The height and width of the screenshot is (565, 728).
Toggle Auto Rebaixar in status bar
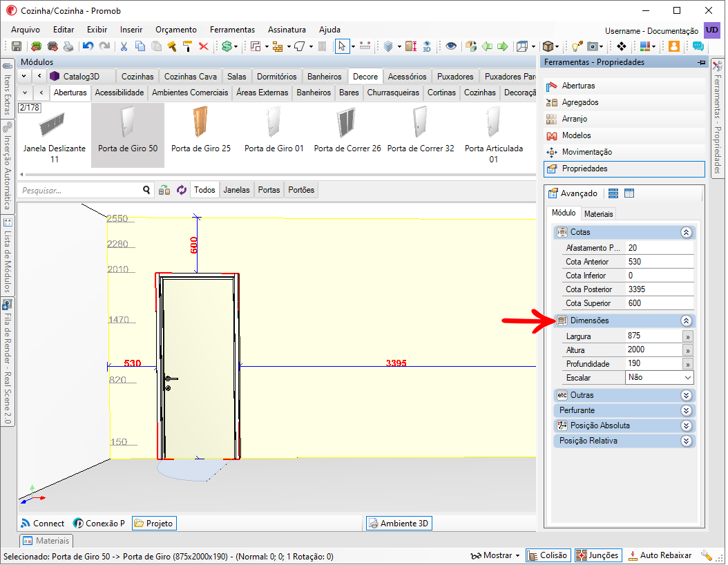660,555
